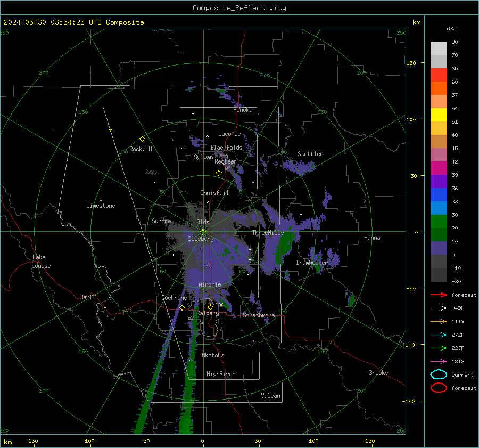Click the red 65 dBZ color swatch
Screen dimensions: 479x448
(439, 75)
